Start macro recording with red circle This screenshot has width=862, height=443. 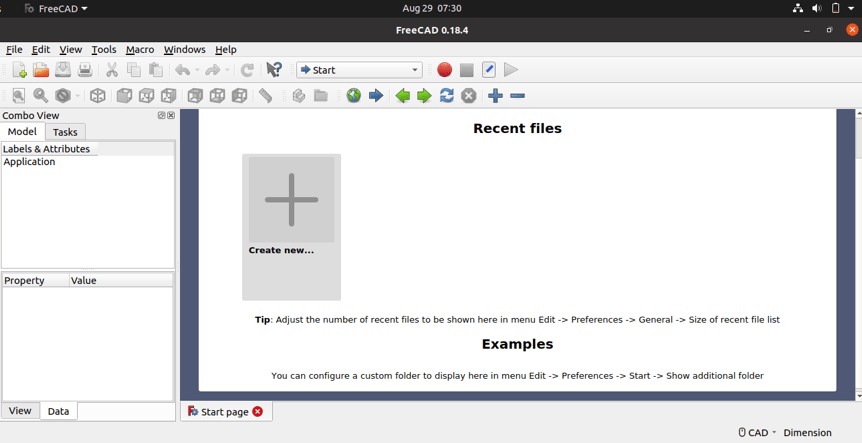pyautogui.click(x=444, y=70)
